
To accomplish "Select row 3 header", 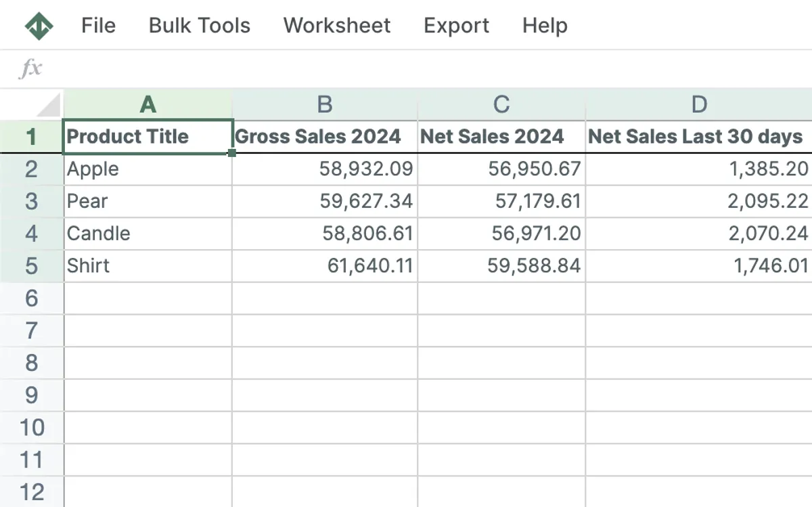I will (x=31, y=201).
